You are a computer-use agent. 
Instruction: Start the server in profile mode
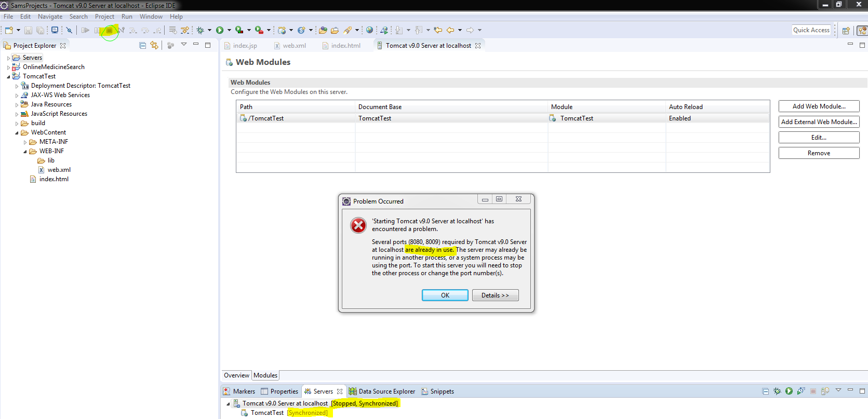pos(801,391)
